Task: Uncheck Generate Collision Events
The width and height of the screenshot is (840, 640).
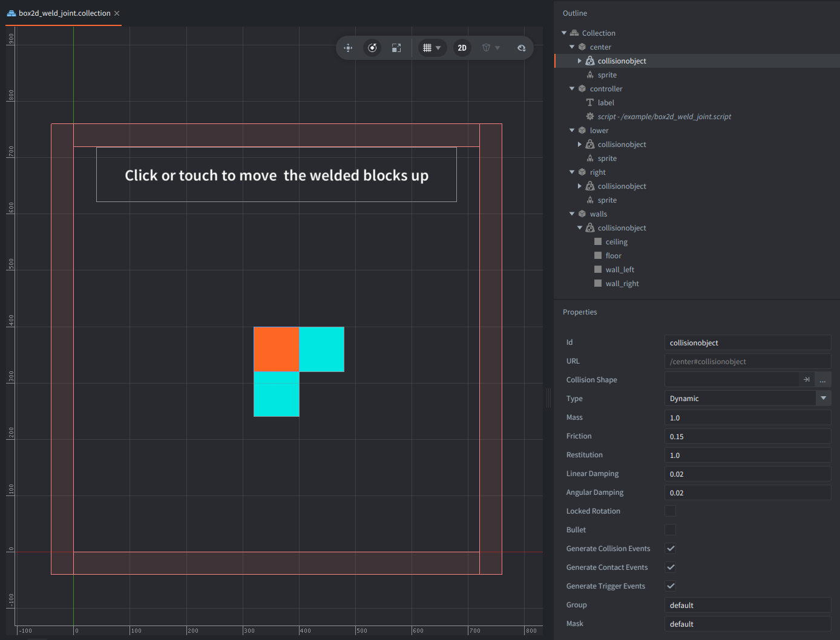Action: tap(670, 548)
